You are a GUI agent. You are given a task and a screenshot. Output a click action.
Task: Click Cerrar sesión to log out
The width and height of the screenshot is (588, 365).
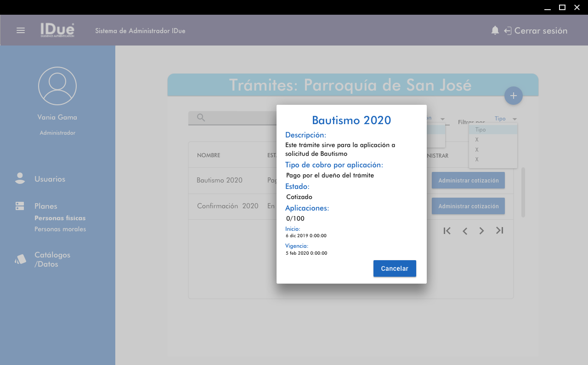click(x=540, y=31)
